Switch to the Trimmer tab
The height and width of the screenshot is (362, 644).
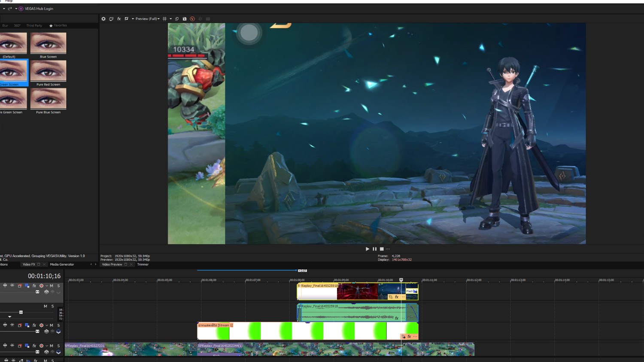click(143, 265)
